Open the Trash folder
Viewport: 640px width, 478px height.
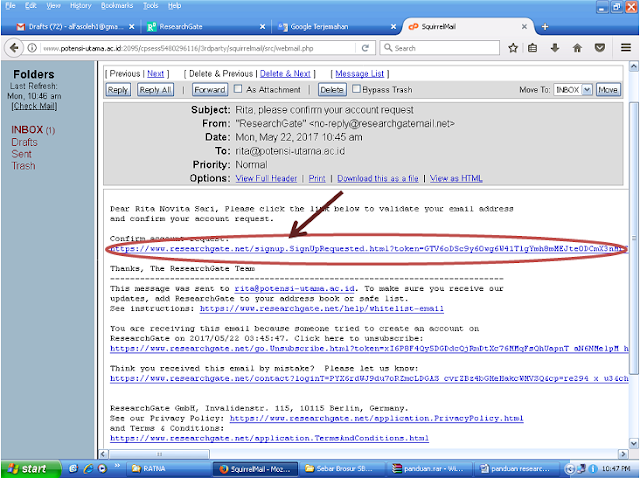[23, 166]
